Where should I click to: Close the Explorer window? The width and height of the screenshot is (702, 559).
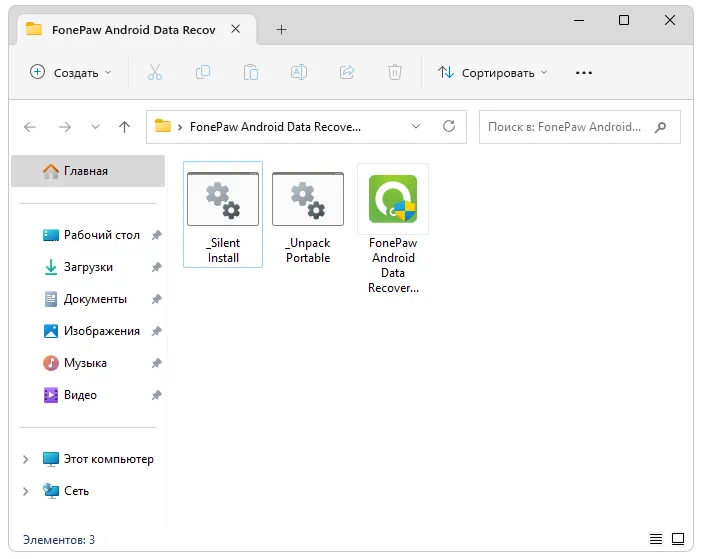(x=670, y=20)
